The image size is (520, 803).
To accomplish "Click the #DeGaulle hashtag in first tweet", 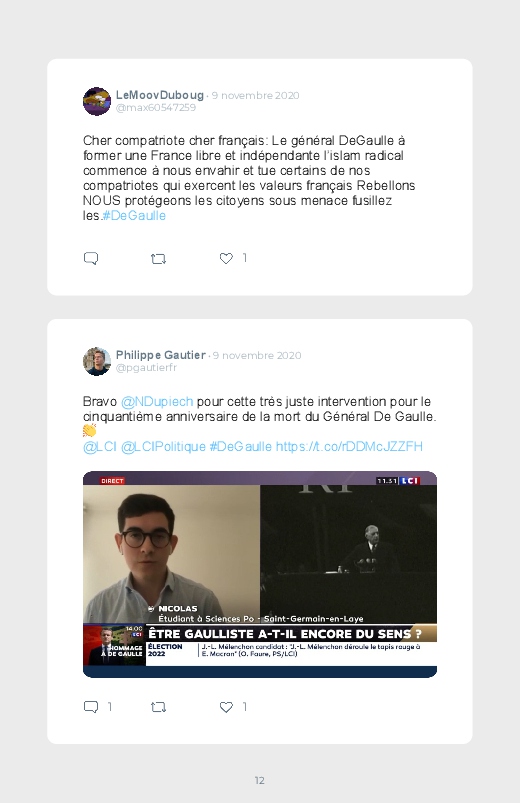I will click(134, 216).
